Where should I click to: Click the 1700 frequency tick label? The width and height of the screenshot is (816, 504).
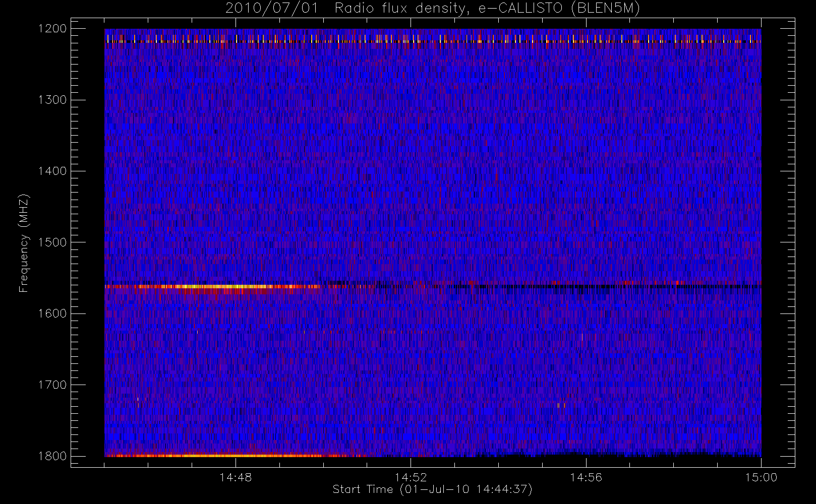pos(52,385)
